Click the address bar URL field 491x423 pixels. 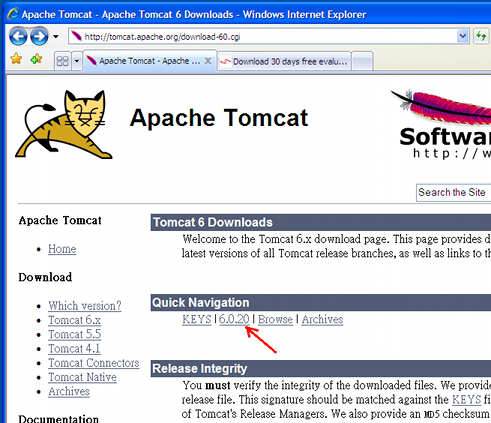pos(262,36)
